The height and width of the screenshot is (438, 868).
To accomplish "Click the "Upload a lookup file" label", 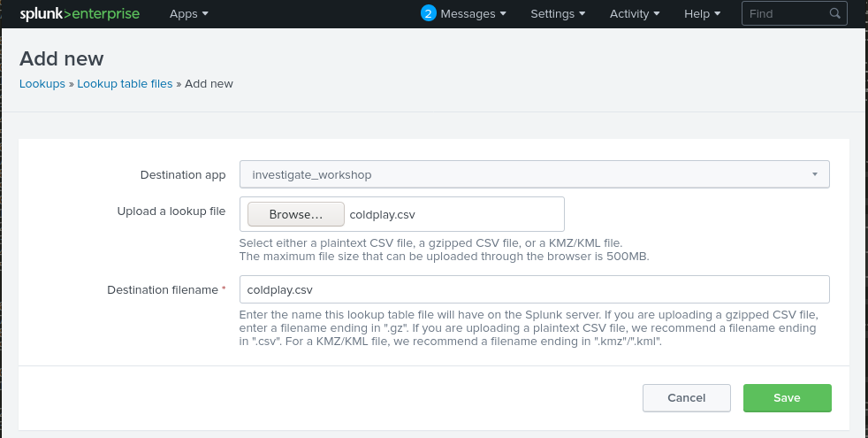I will 171,211.
